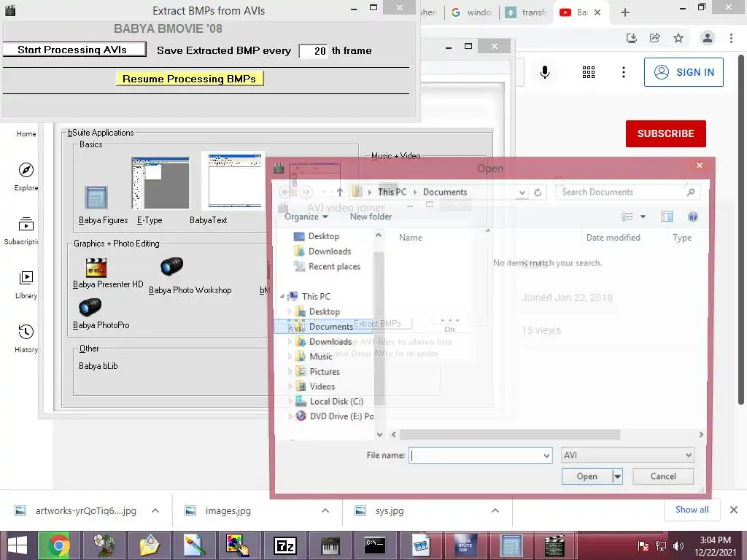Activate YouTube voice search microphone
747x560 pixels.
coord(545,72)
